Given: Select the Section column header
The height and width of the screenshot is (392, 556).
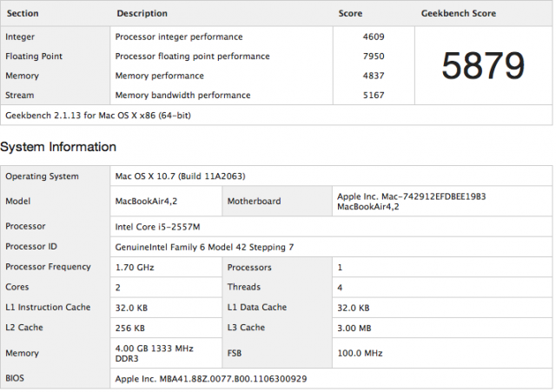Looking at the screenshot, I should click(23, 14).
